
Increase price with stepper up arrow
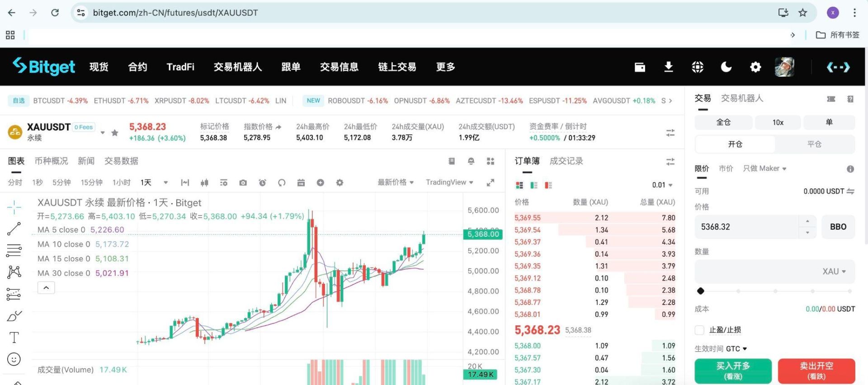click(x=807, y=221)
